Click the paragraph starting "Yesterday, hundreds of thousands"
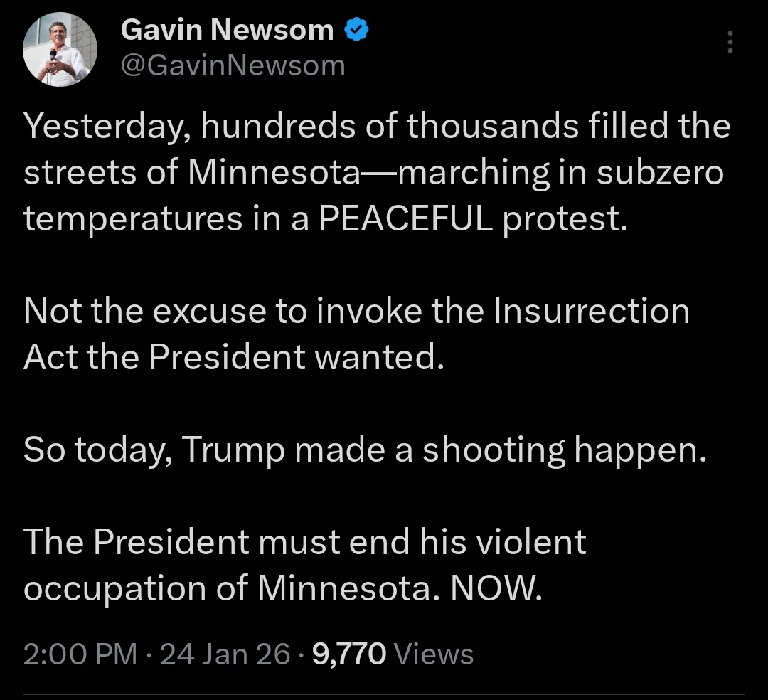Screen dimensions: 768x700 point(377,173)
